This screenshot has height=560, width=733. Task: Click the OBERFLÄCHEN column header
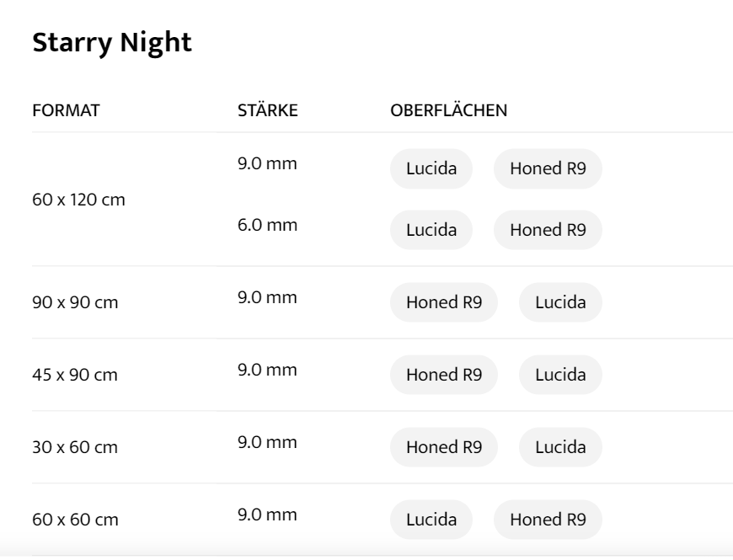point(448,110)
